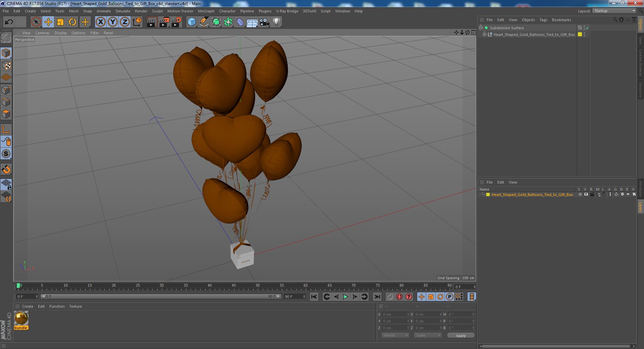This screenshot has height=349, width=644.
Task: Add a Light object
Action: click(277, 22)
